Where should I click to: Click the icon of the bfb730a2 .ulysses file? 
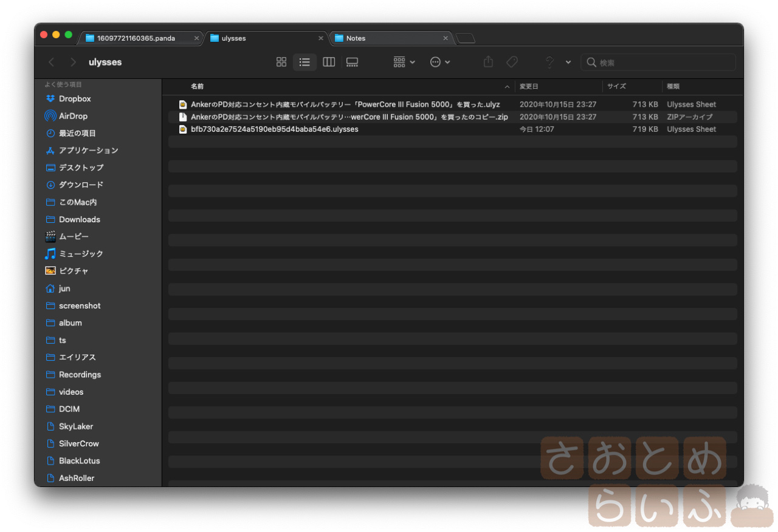point(182,129)
